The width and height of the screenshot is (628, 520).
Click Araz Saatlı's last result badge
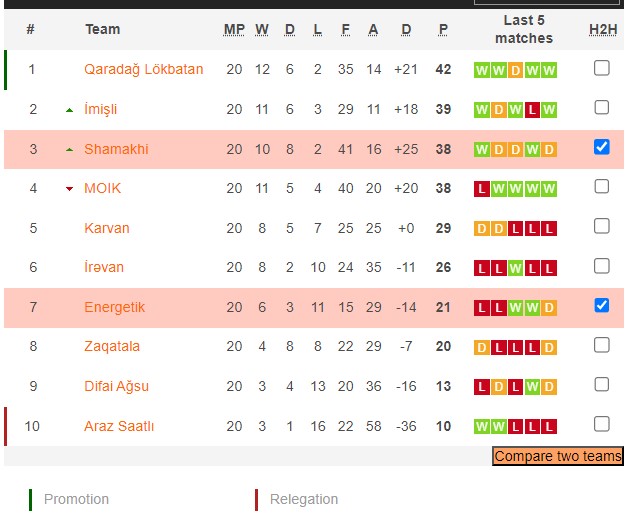pos(549,426)
